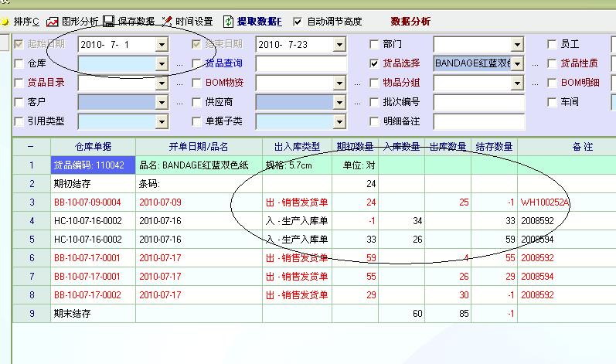Screen dimensions: 616x364
Task: Click ellipsis button beside 客户 dropdown
Action: (x=179, y=102)
